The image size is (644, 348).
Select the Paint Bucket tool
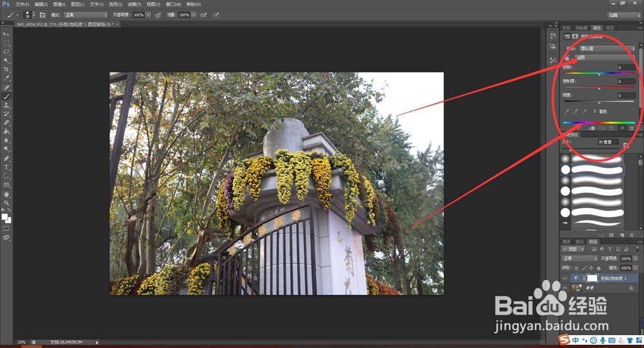[6, 132]
